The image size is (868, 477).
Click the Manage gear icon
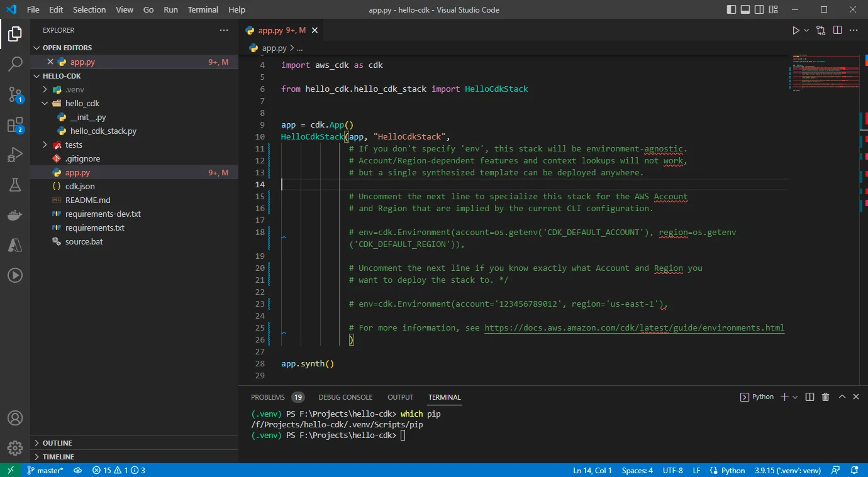point(15,448)
